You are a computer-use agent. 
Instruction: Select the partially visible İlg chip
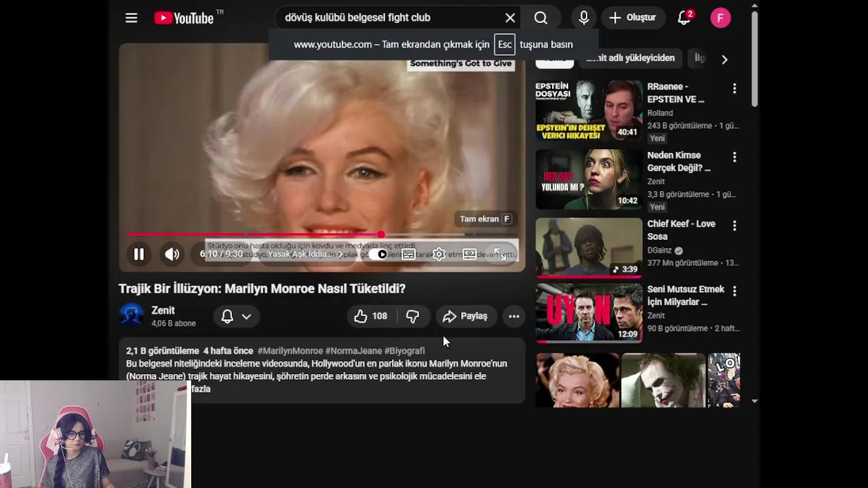699,58
